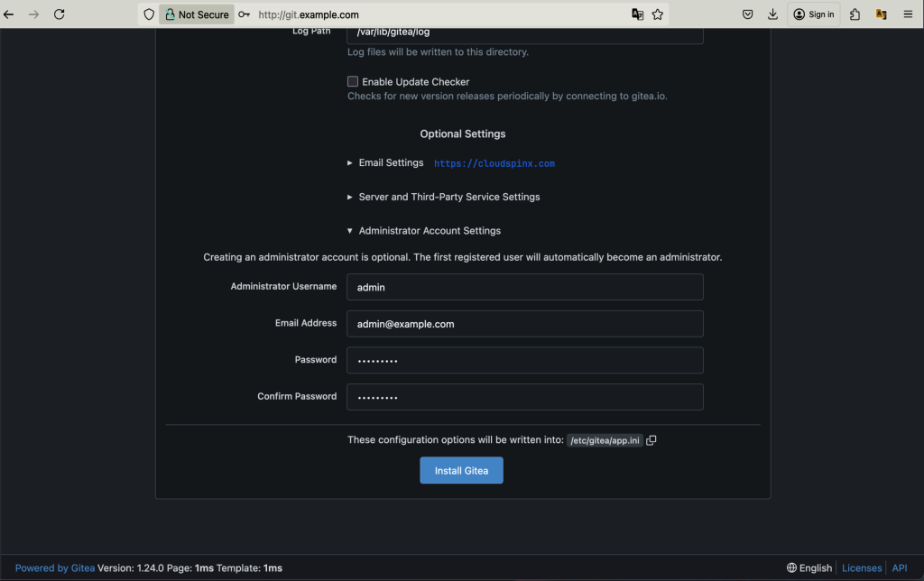Screen dimensions: 924x581
Task: Enable the Update Checker checkbox
Action: 353,81
